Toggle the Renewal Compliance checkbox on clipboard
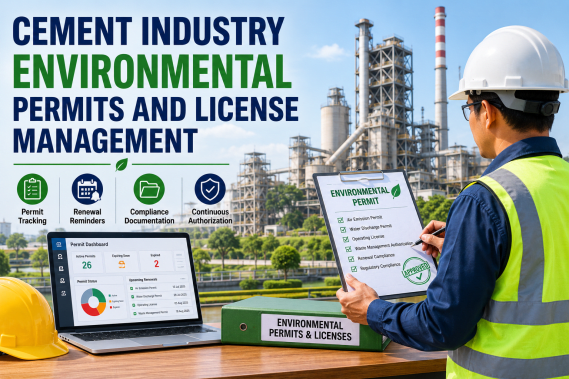Viewport: 569px width, 379px height. click(351, 259)
